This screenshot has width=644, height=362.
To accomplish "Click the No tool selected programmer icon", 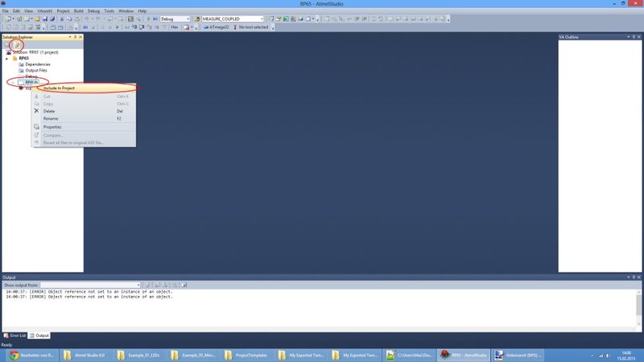I will click(x=234, y=27).
